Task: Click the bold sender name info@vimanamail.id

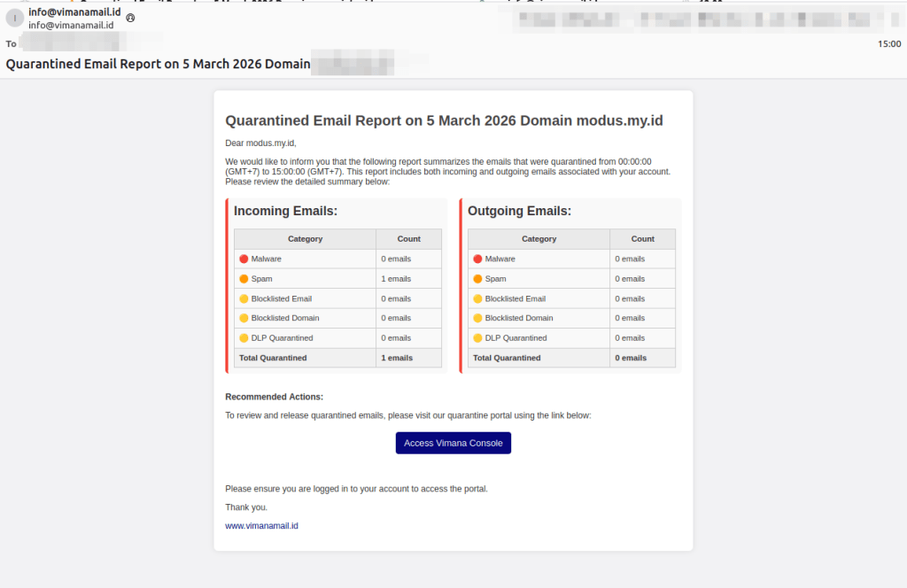Action: pyautogui.click(x=74, y=12)
